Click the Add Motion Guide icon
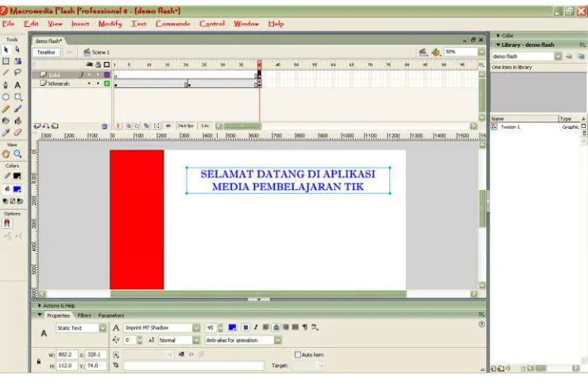The image size is (588, 383). click(46, 126)
